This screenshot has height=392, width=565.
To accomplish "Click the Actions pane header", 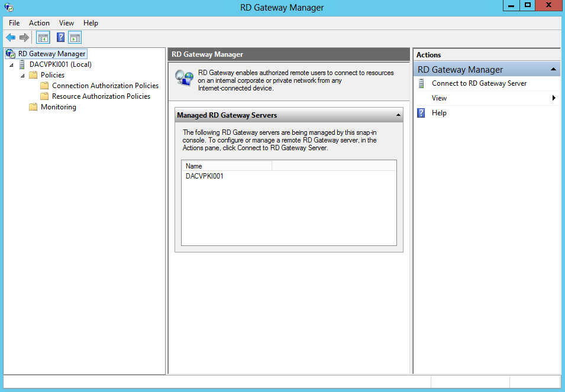I will [x=486, y=55].
